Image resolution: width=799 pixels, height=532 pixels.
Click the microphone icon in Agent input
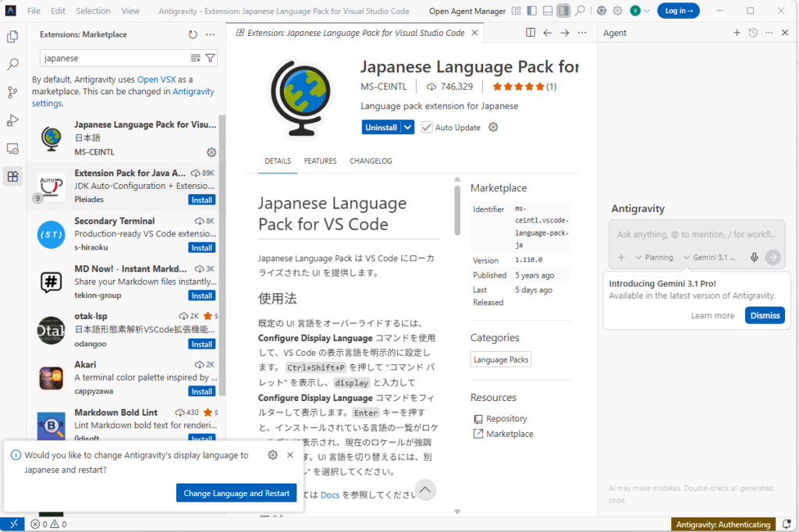[755, 257]
